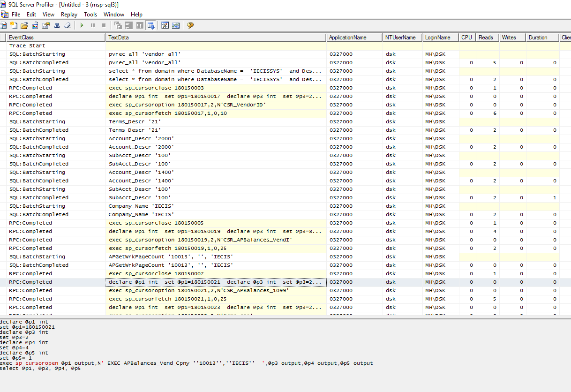
Task: Select the Company_Name 'IECIS' BatchStarting row
Action: (141, 206)
